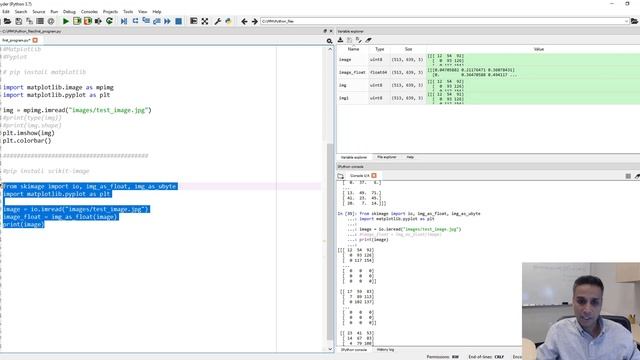Run current cell icon in toolbar
Image resolution: width=640 pixels, height=360 pixels.
click(x=77, y=21)
